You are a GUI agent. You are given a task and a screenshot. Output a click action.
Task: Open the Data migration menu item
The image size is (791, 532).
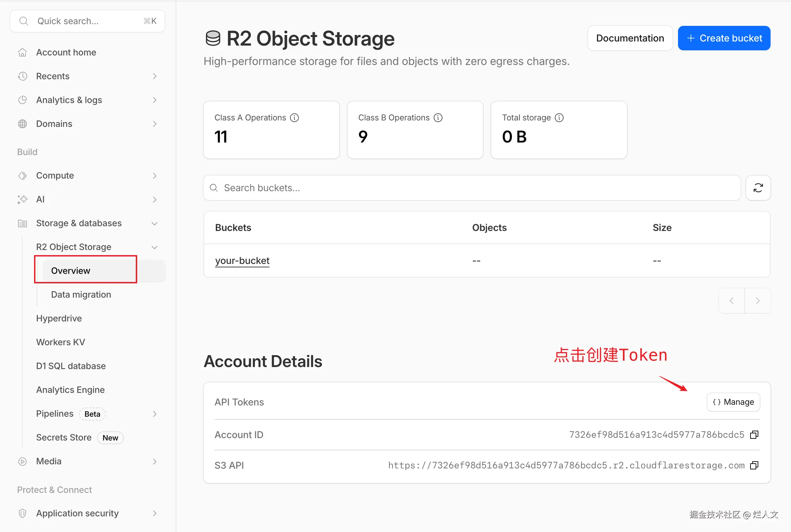point(81,295)
